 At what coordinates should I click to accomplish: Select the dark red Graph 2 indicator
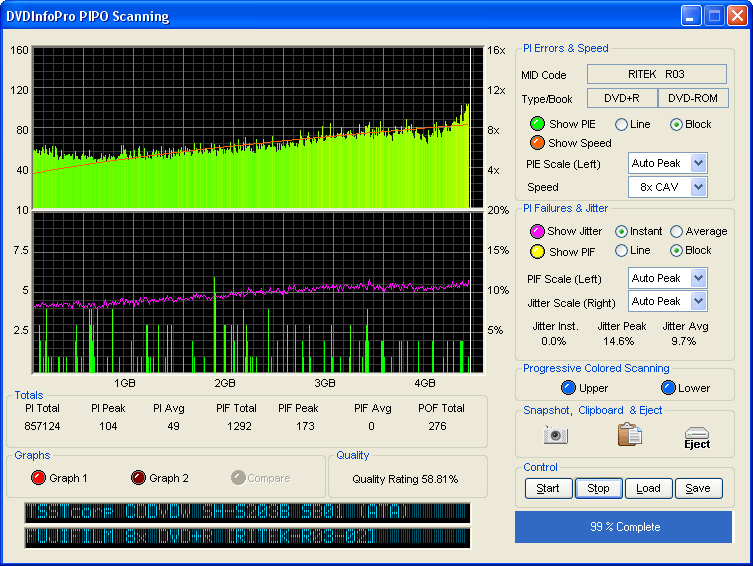click(x=138, y=478)
